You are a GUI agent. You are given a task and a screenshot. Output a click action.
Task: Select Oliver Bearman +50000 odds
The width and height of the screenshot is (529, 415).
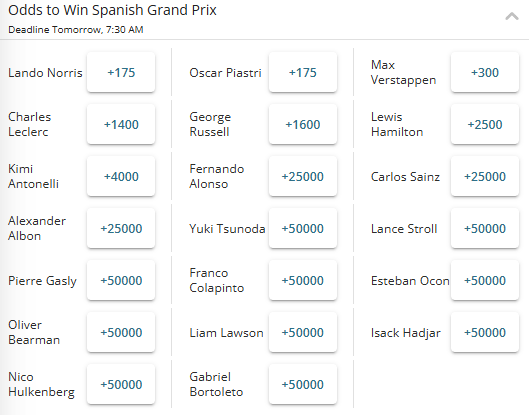(121, 332)
